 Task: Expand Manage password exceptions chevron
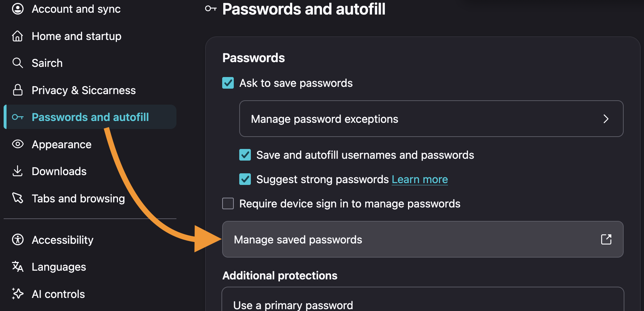click(606, 119)
